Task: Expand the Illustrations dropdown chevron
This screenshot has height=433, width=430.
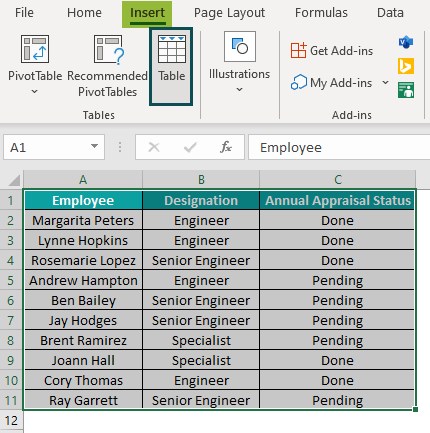Action: [x=239, y=89]
